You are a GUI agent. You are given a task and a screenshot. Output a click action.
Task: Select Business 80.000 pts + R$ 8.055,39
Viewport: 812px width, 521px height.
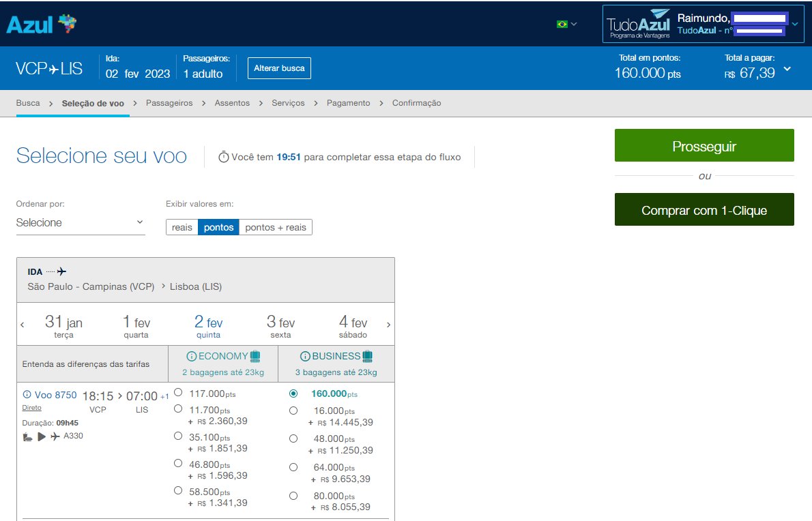coord(293,496)
